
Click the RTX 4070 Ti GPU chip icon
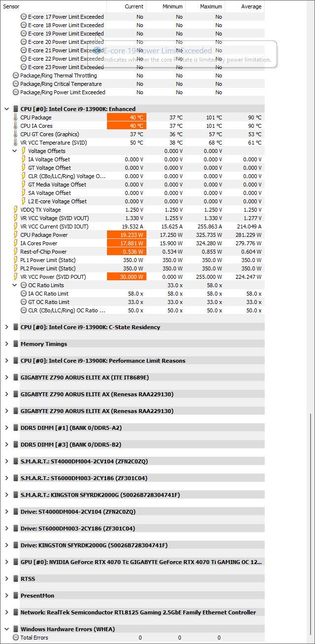click(x=16, y=562)
